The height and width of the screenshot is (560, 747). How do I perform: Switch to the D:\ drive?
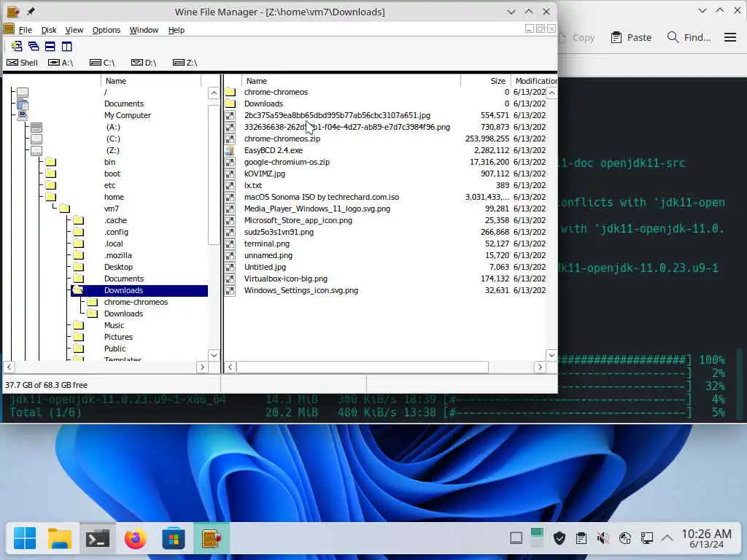(x=144, y=63)
